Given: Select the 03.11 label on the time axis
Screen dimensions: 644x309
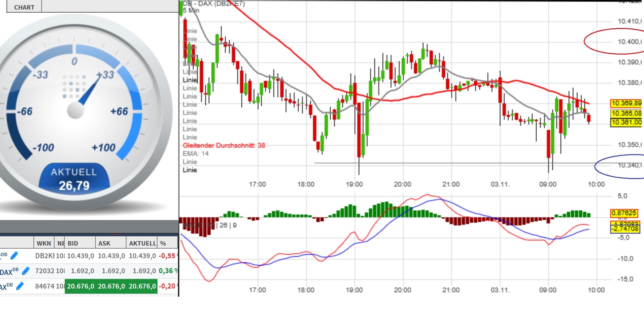Looking at the screenshot, I should pos(500,184).
